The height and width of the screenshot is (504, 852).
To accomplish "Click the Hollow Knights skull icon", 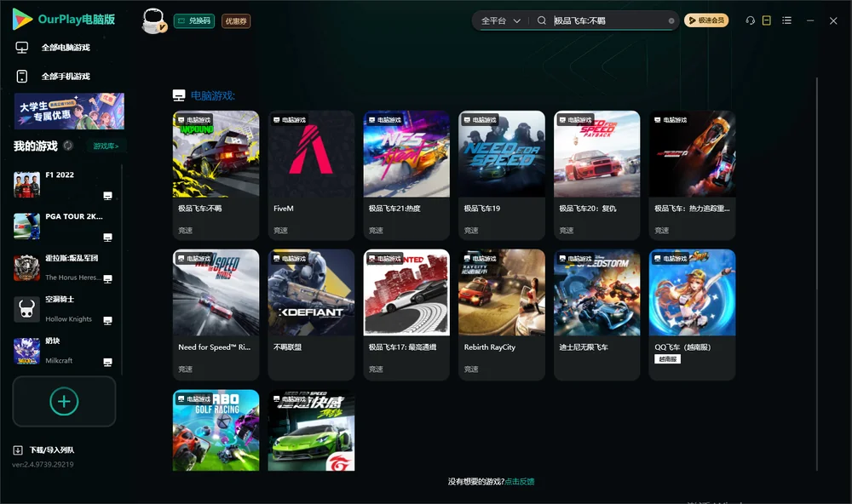I will click(26, 310).
